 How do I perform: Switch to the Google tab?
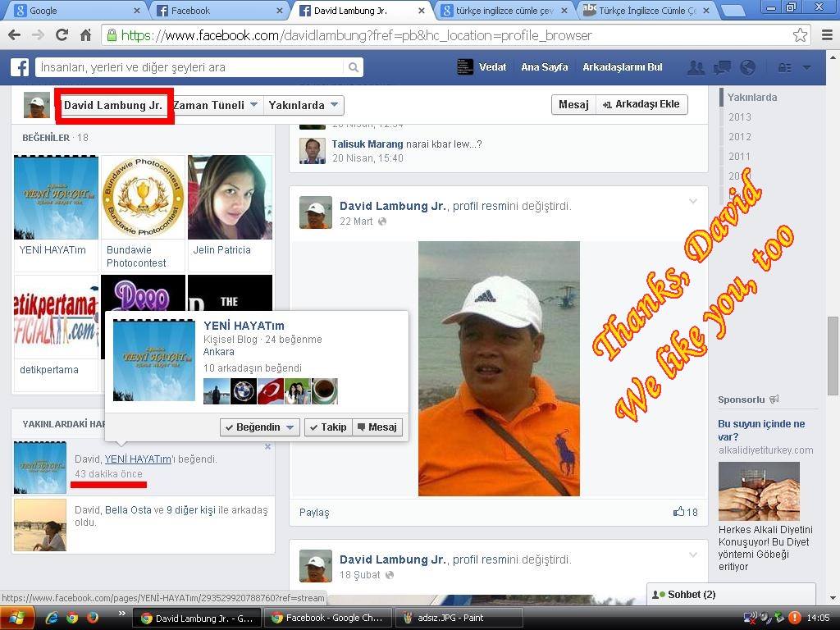pos(75,10)
